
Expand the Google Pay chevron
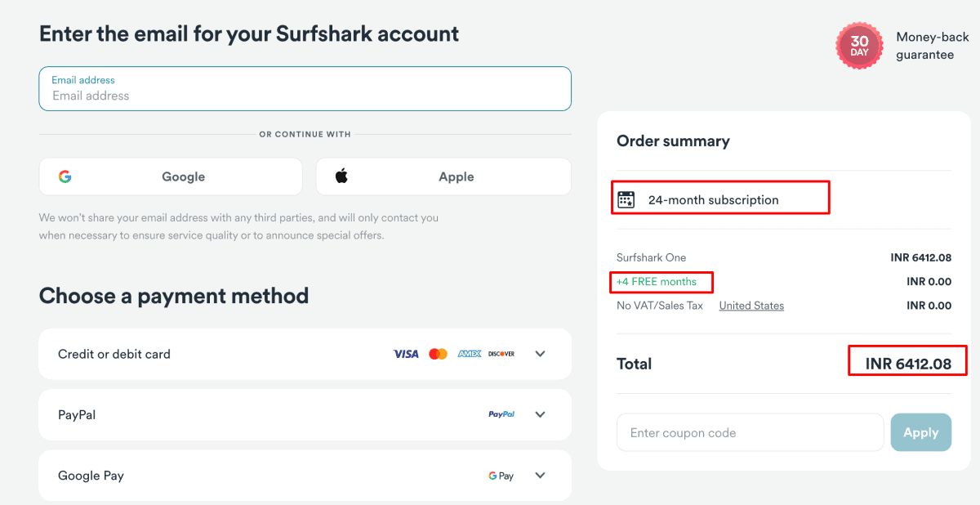540,476
